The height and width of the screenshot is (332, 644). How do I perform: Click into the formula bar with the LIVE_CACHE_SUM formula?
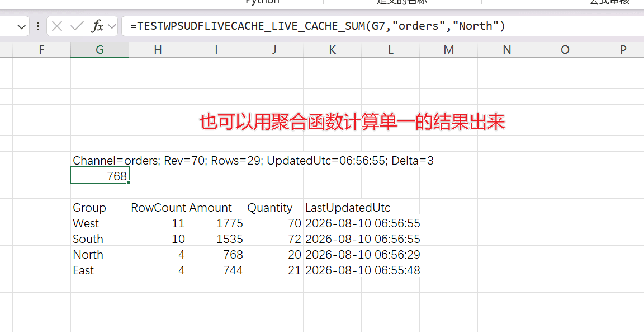(382, 26)
